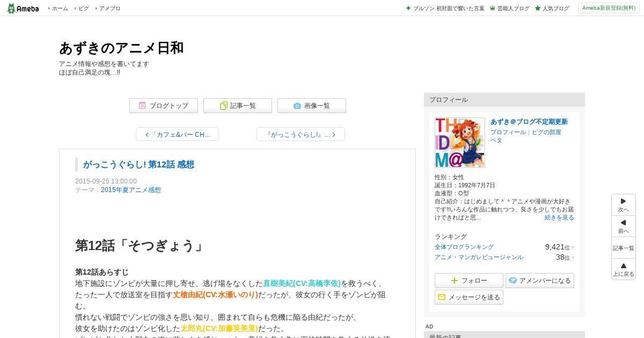644x338 pixels.
Task: Click the star icon beside 人気ブログ
Action: click(x=538, y=9)
